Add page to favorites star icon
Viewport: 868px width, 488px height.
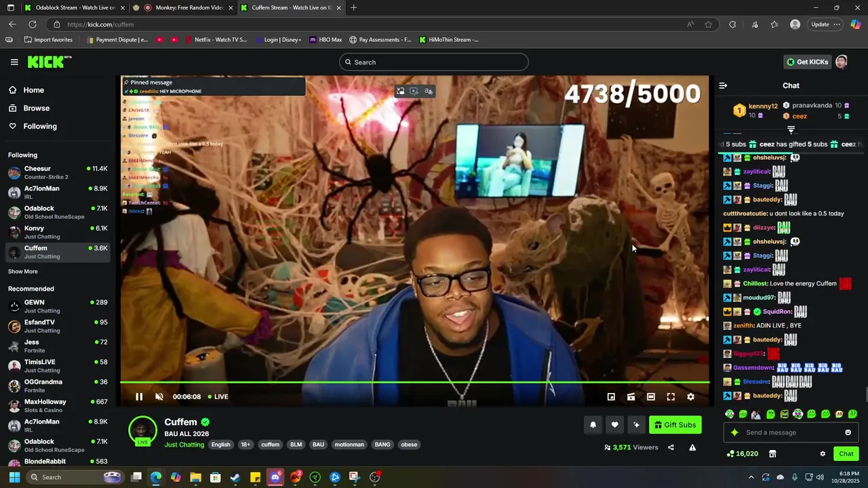point(709,24)
